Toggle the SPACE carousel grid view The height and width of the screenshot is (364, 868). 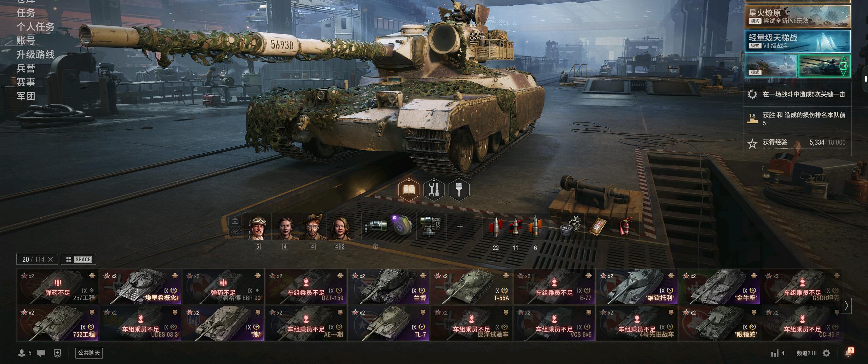point(78,259)
